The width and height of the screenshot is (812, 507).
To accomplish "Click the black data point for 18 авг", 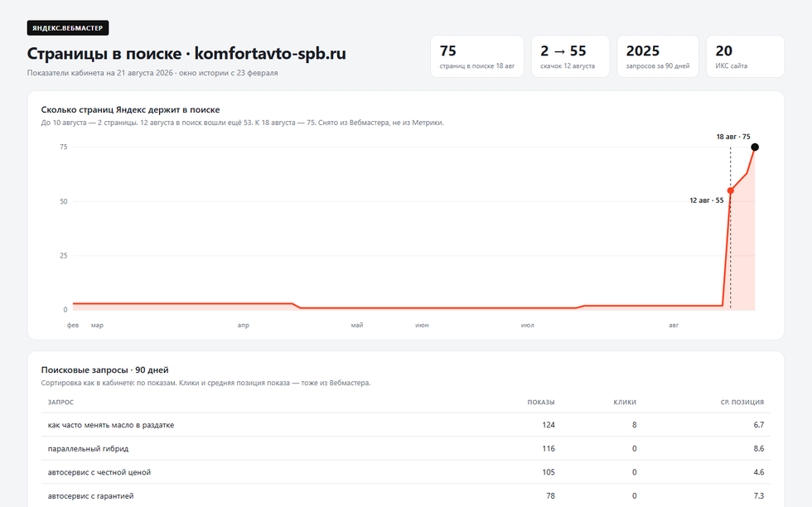I will (x=755, y=147).
